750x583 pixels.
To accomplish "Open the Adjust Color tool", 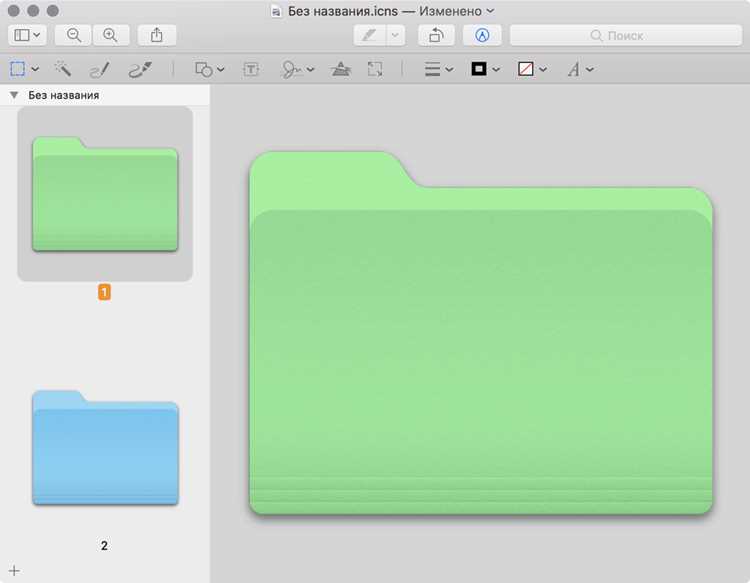I will pyautogui.click(x=341, y=69).
